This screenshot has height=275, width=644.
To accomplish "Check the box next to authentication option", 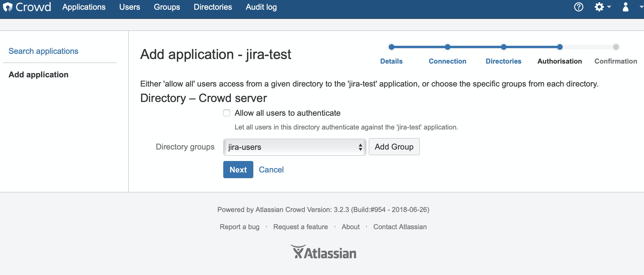I will (227, 113).
